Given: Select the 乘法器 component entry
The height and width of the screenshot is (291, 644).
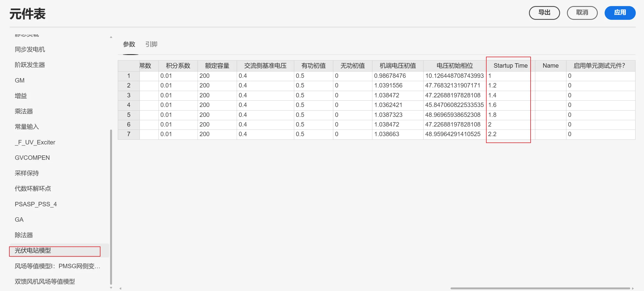Looking at the screenshot, I should pyautogui.click(x=24, y=111).
